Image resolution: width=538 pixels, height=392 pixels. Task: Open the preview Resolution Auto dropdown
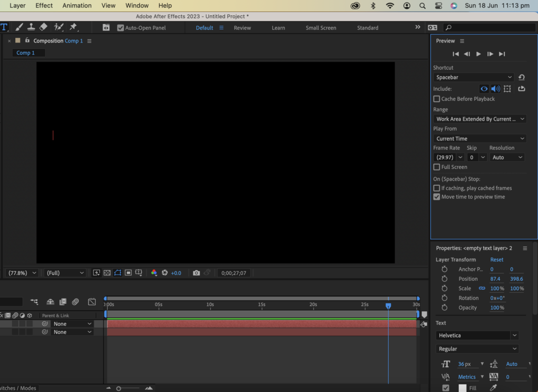pos(507,157)
